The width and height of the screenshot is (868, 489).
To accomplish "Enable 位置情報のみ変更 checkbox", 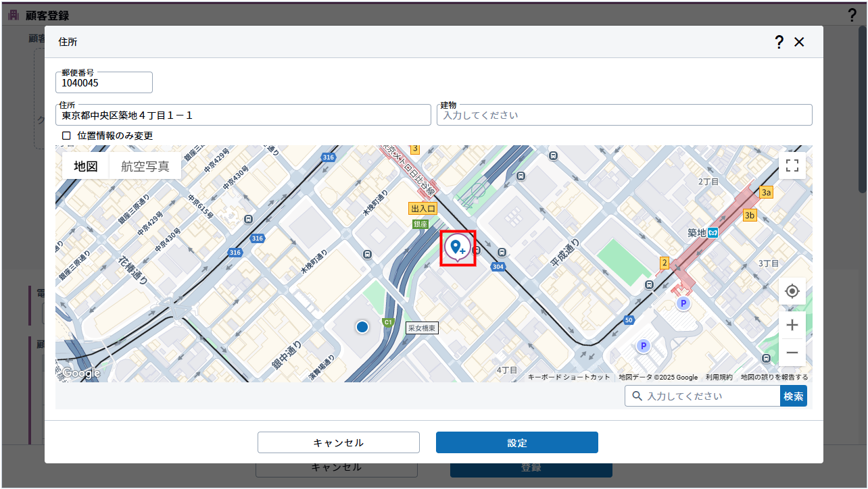I will [x=66, y=136].
